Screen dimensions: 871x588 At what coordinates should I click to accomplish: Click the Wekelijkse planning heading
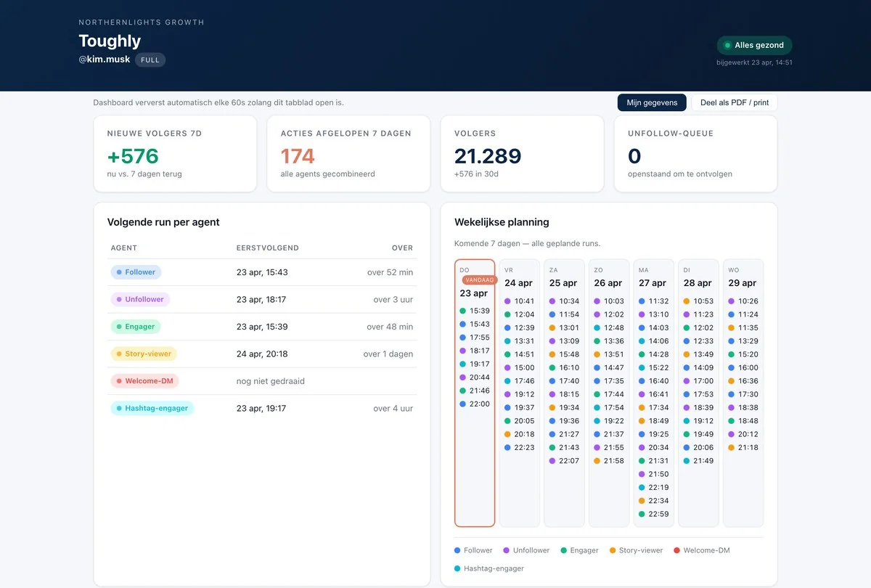pos(502,222)
